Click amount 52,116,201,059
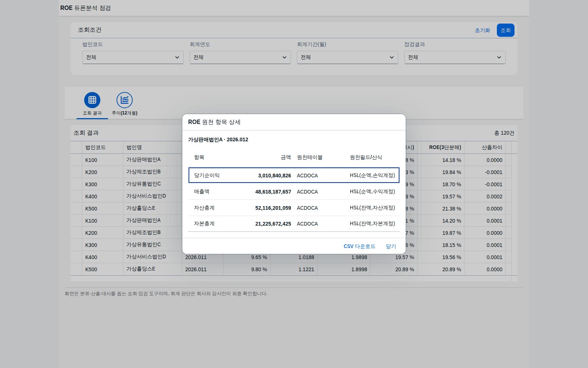This screenshot has width=588, height=368. [x=273, y=208]
